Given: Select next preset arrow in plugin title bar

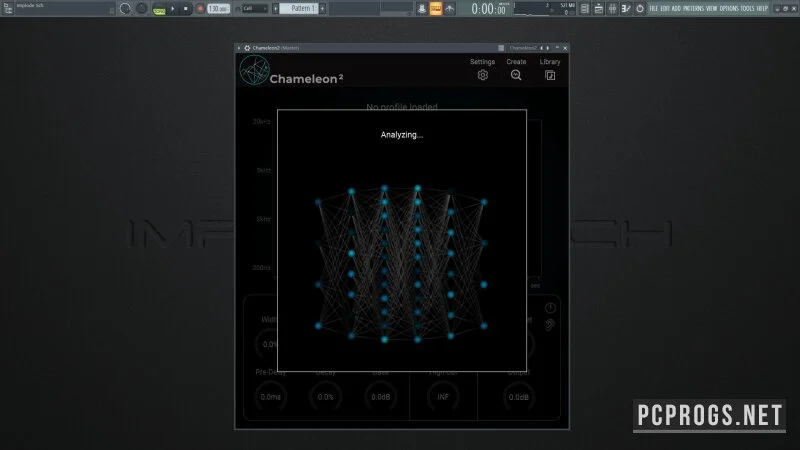Looking at the screenshot, I should pos(548,48).
